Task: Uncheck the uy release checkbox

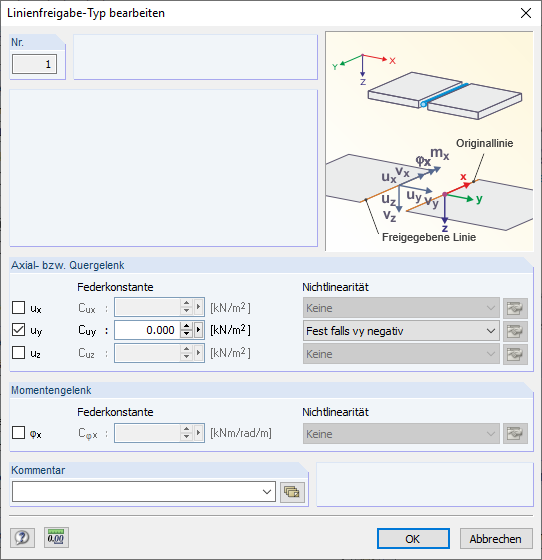Action: tap(18, 330)
